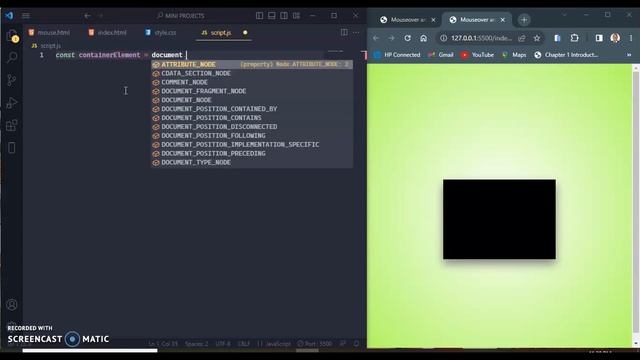This screenshot has width=640, height=360.
Task: Choose DOCUMENT_FRAGMENT_NODE suggestion
Action: tap(252, 91)
